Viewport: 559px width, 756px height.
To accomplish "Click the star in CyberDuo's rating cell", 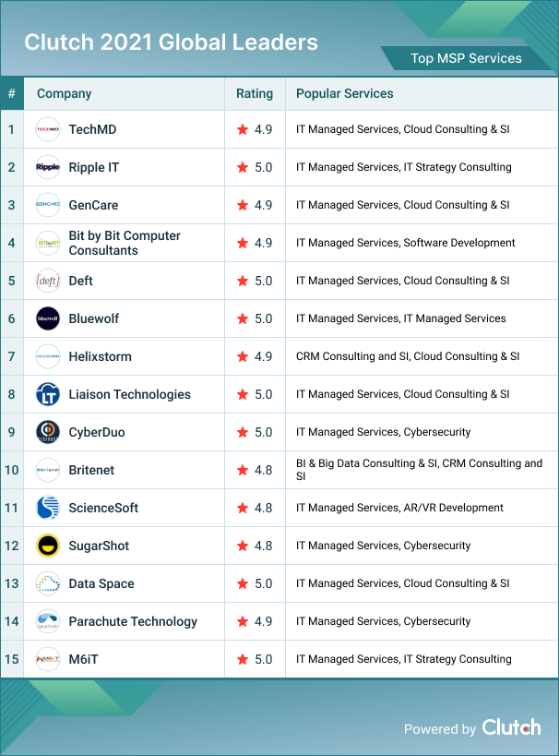I will [x=243, y=432].
